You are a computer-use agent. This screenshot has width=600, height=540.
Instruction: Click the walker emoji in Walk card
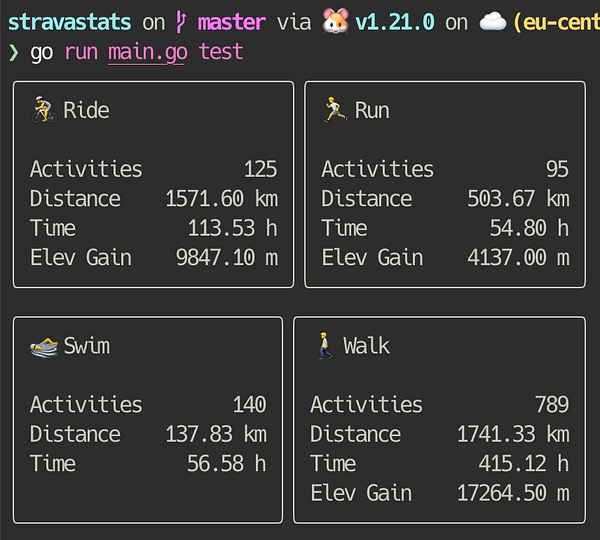click(x=324, y=347)
